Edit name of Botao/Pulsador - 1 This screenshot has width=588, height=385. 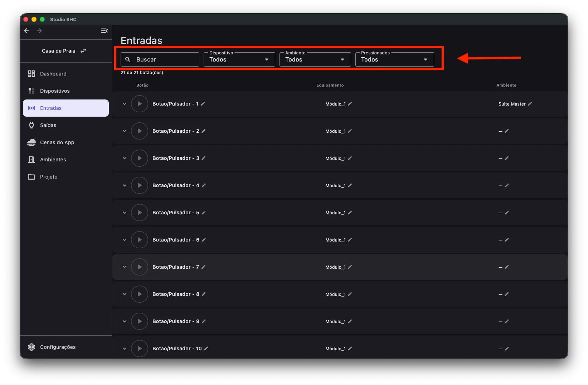click(203, 104)
